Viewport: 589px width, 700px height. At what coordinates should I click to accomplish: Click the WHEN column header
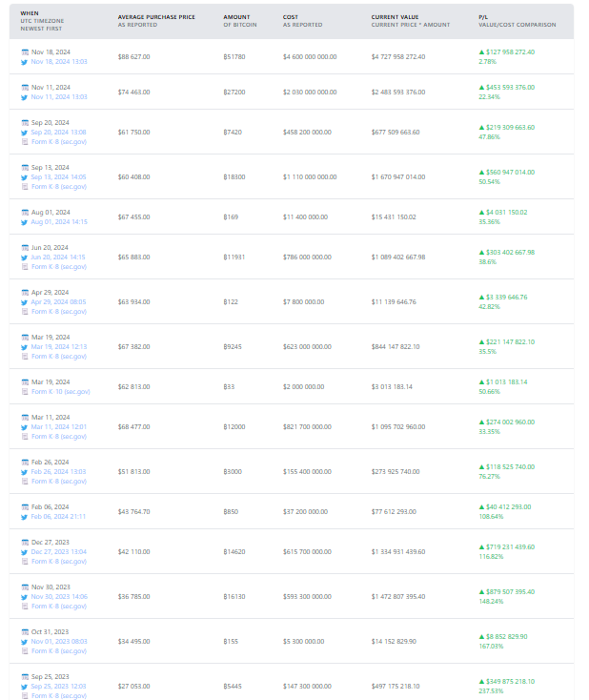click(42, 21)
